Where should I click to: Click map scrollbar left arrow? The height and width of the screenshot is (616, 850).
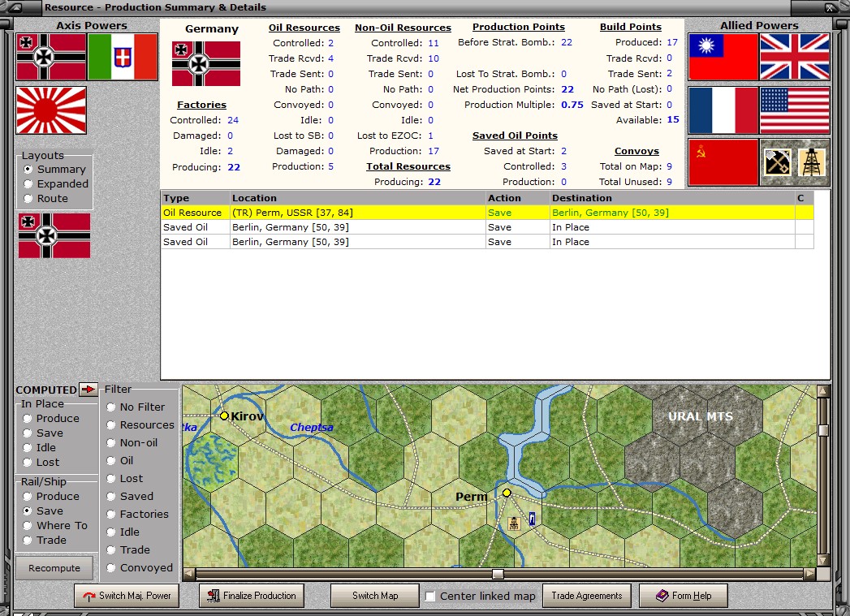click(188, 574)
